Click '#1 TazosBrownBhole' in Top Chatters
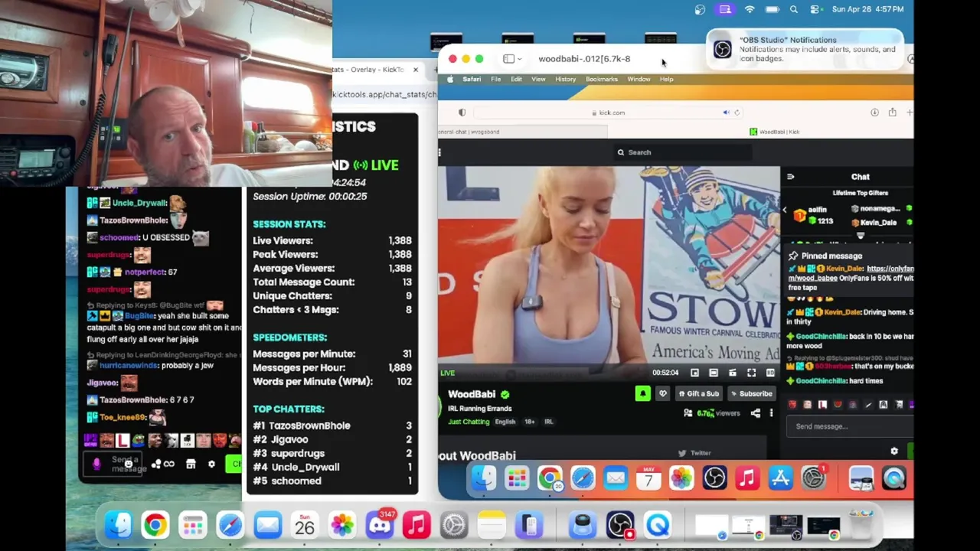980x551 pixels. [332, 425]
